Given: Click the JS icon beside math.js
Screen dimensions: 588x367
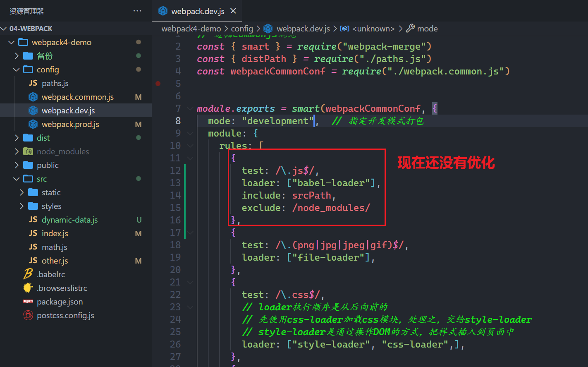Looking at the screenshot, I should pos(33,247).
